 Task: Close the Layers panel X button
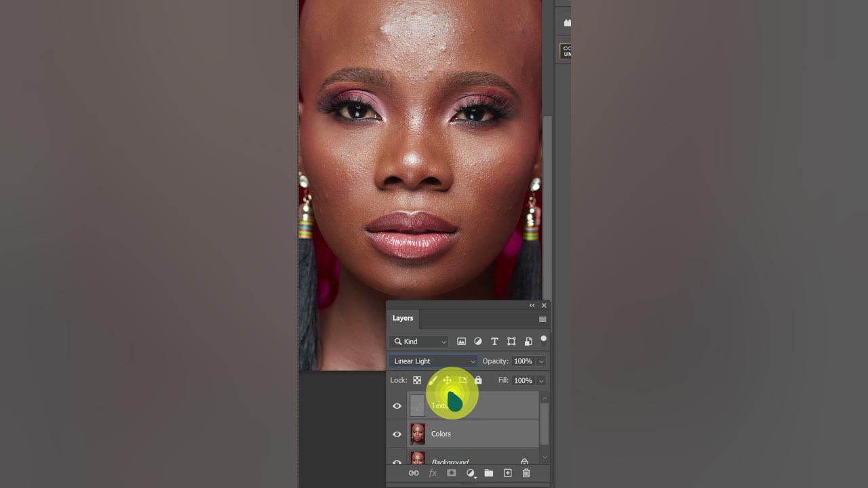(x=544, y=306)
